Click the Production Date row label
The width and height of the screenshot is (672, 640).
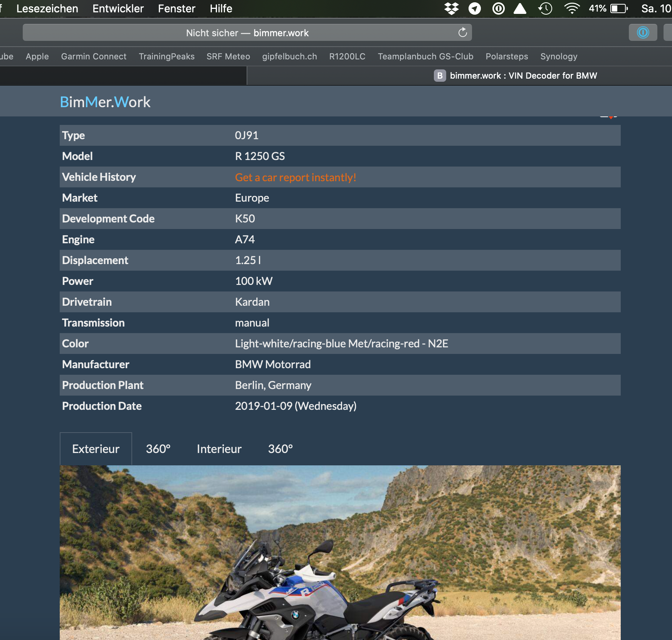coord(102,406)
